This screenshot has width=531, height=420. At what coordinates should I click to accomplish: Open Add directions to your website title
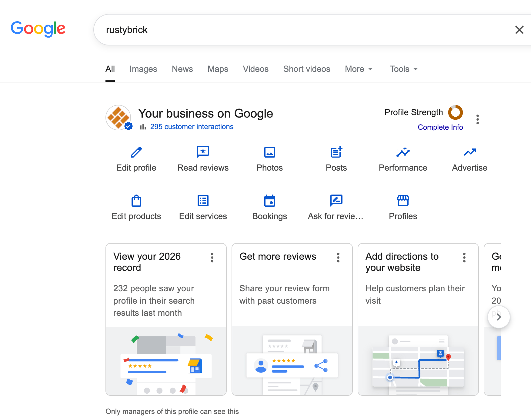(x=402, y=262)
